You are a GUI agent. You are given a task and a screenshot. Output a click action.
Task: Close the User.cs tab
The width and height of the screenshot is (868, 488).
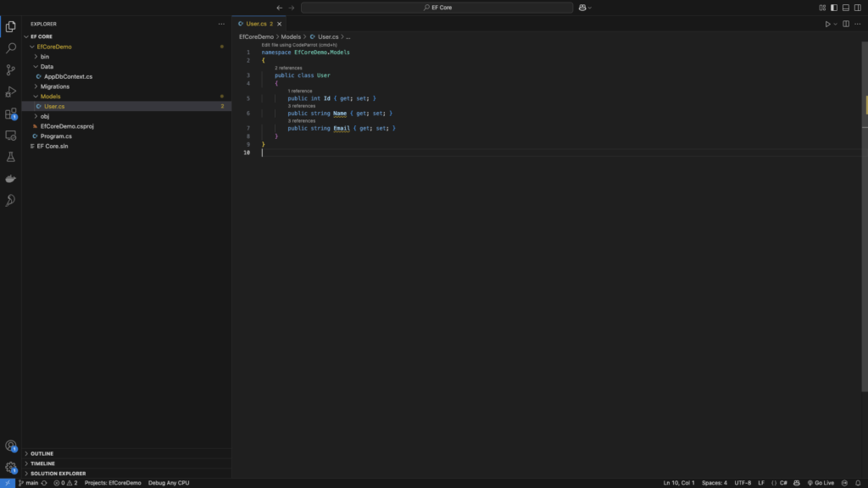click(280, 24)
